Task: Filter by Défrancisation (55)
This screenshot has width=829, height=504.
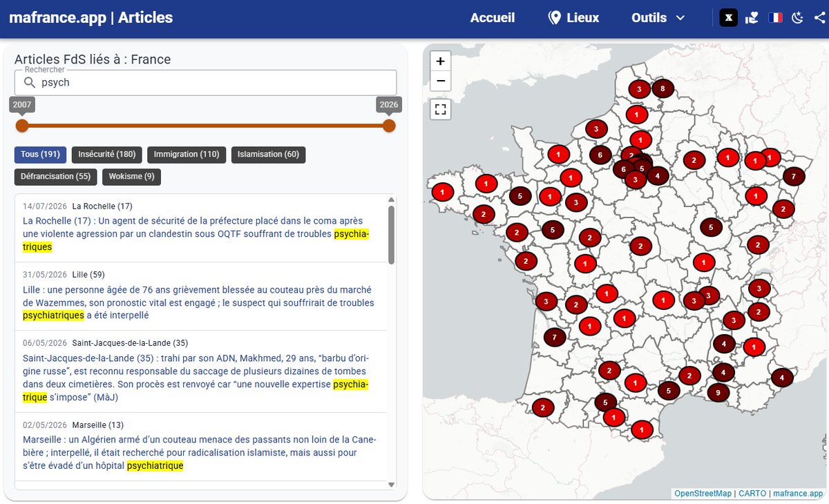Action: [x=55, y=176]
